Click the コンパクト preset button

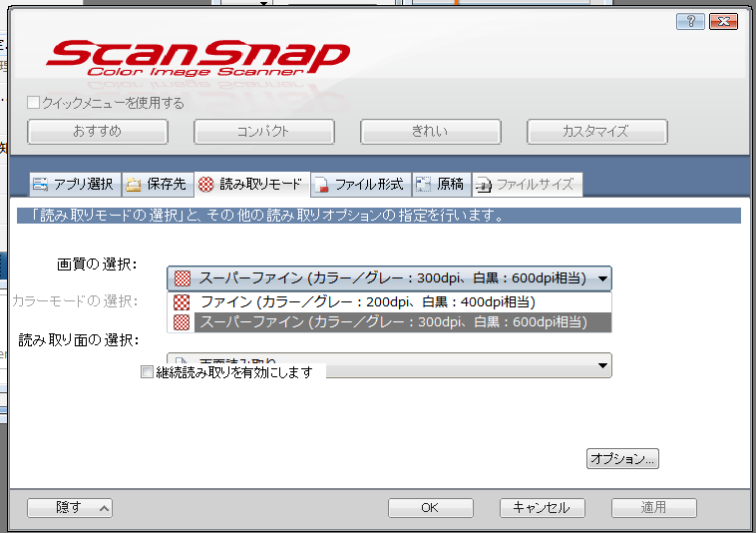pyautogui.click(x=263, y=132)
